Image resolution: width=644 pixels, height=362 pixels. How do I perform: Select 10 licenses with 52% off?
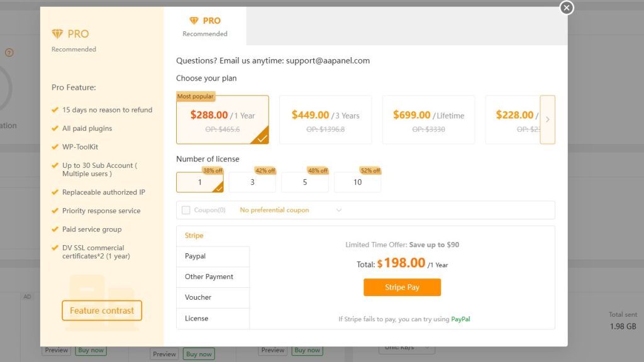point(357,182)
